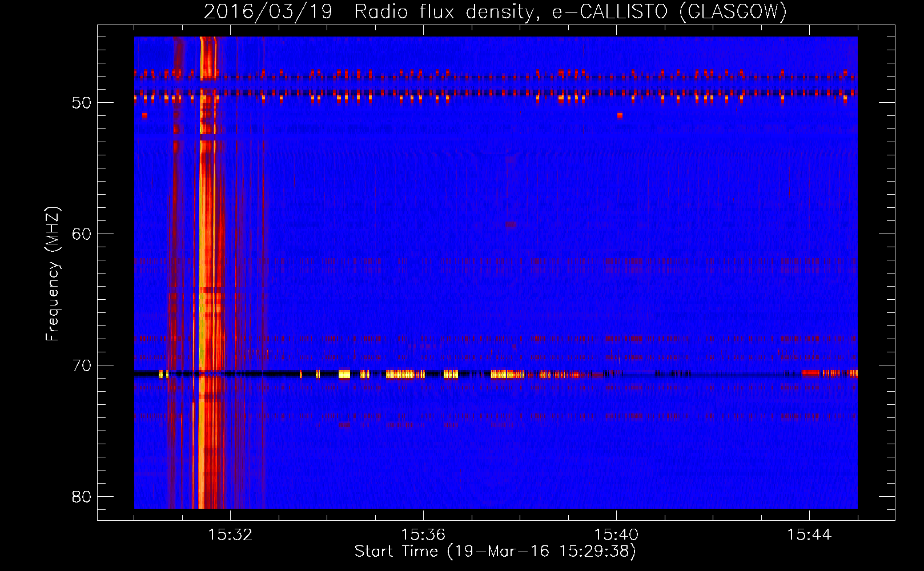Click the '80' frequency tick label
This screenshot has width=924, height=571.
click(82, 497)
